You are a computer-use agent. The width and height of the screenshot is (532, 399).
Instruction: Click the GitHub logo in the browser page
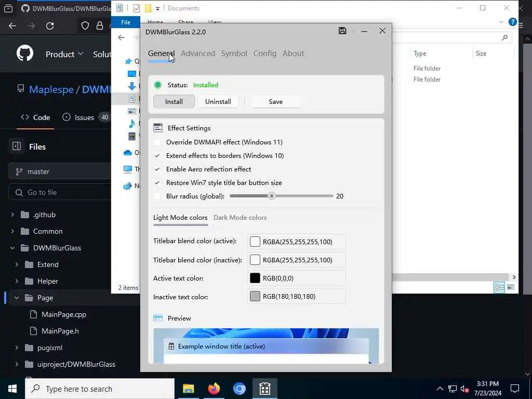[x=25, y=54]
